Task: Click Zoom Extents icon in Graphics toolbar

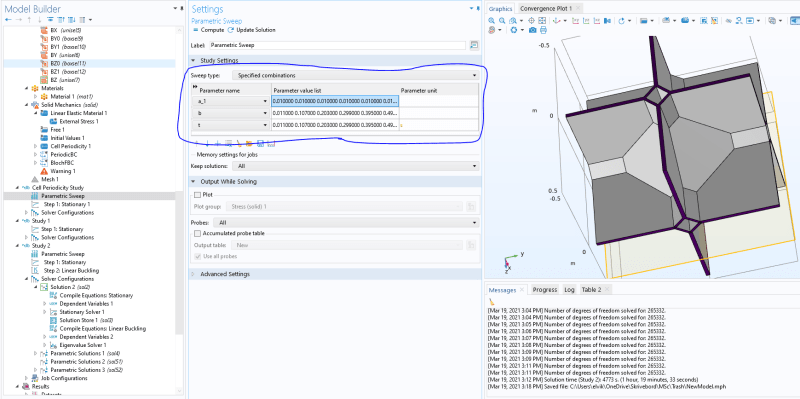Action: tap(542, 20)
